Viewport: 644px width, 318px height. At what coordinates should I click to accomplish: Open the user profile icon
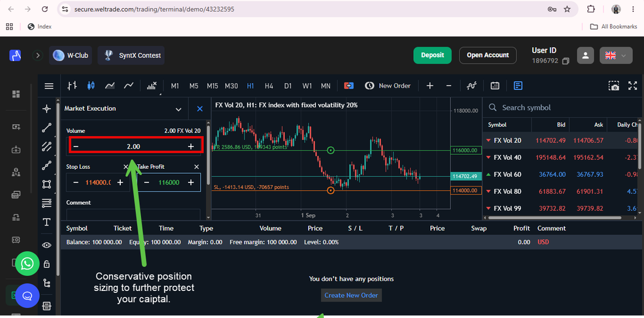[586, 55]
